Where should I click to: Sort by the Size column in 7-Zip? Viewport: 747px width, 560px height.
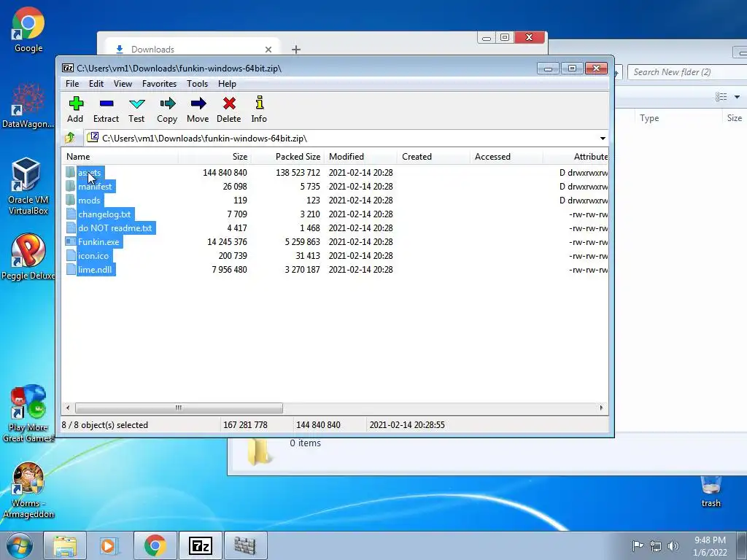(215, 157)
